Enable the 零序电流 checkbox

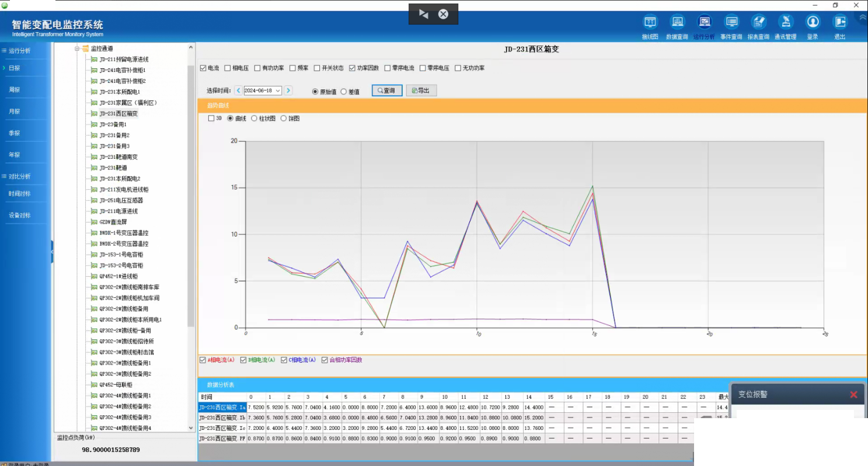pyautogui.click(x=388, y=68)
